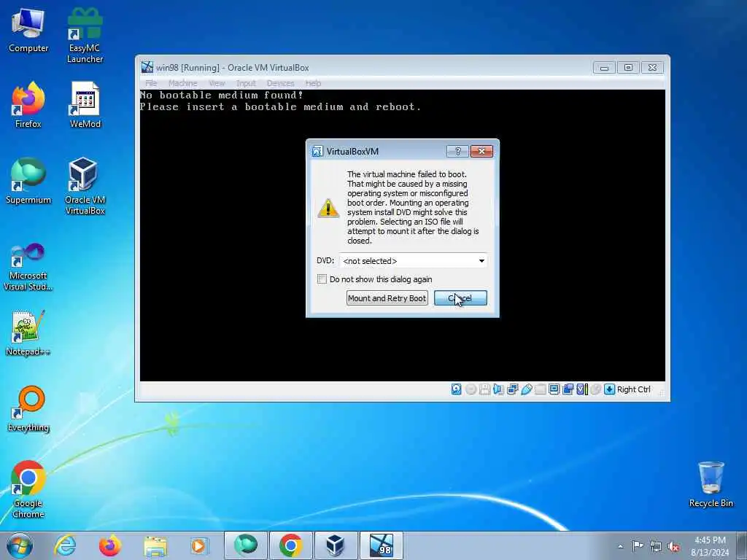This screenshot has height=560, width=747.
Task: Click the Cancel button in dialog
Action: (x=460, y=298)
